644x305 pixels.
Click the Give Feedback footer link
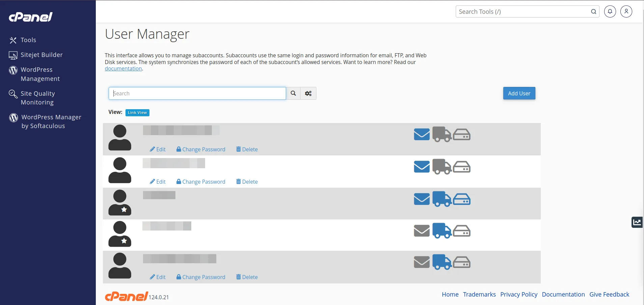click(x=609, y=295)
